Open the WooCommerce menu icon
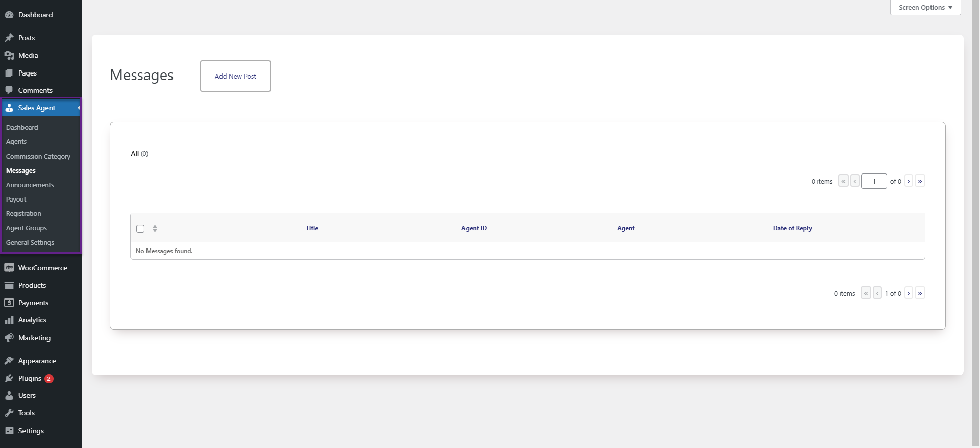 coord(9,268)
